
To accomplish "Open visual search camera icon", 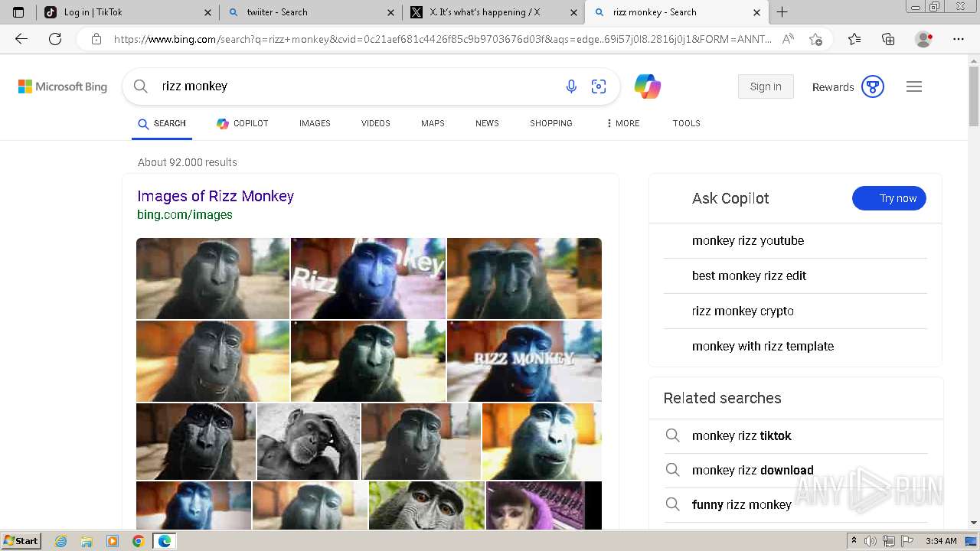I will (x=599, y=86).
